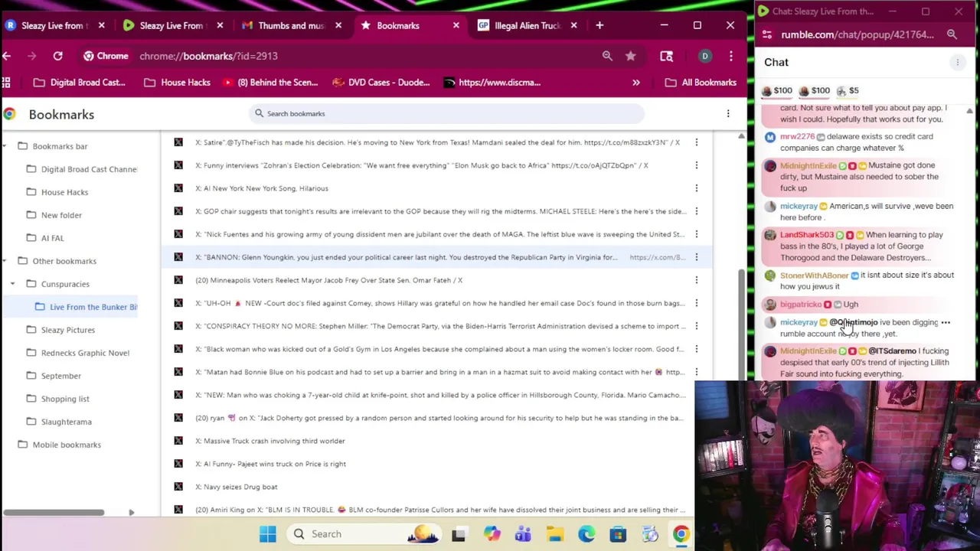980x551 pixels.
Task: Open Chrome's three-dot menu
Action: tap(731, 56)
